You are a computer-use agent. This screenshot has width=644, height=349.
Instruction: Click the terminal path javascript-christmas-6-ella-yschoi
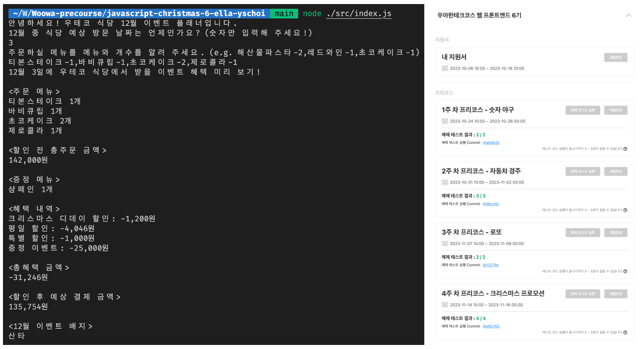pyautogui.click(x=186, y=14)
